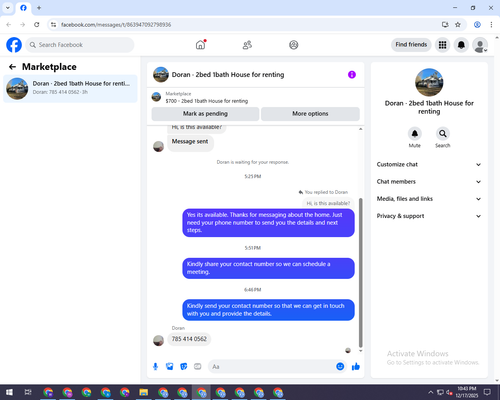
Task: Click the browser address bar URL
Action: click(x=116, y=25)
